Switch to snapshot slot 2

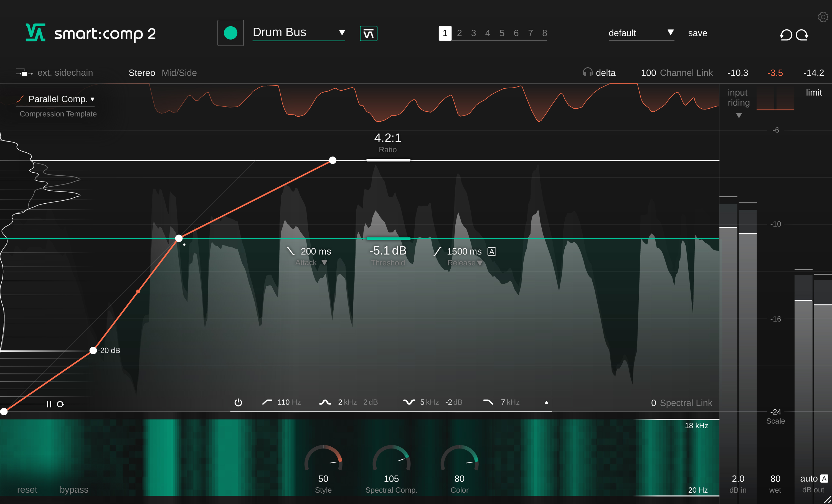click(x=459, y=33)
